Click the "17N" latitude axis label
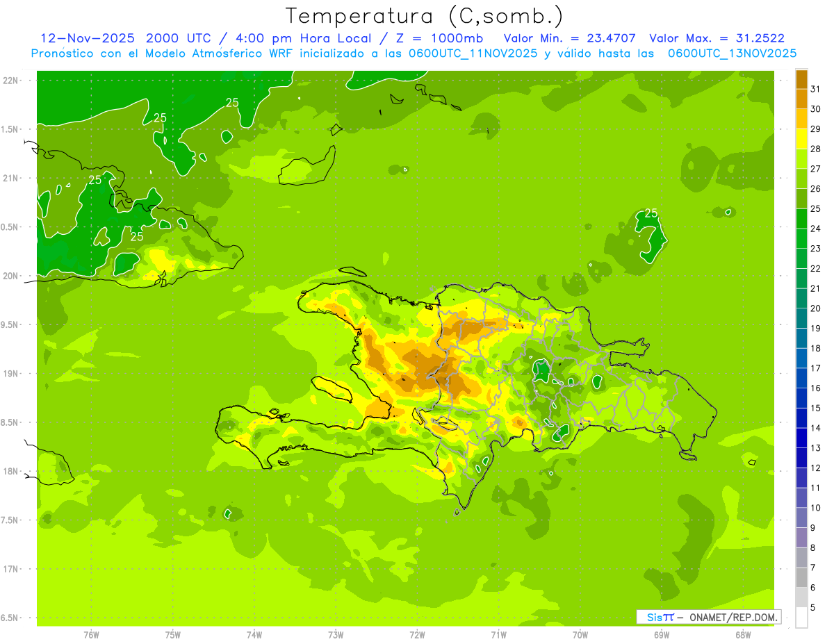 12,569
